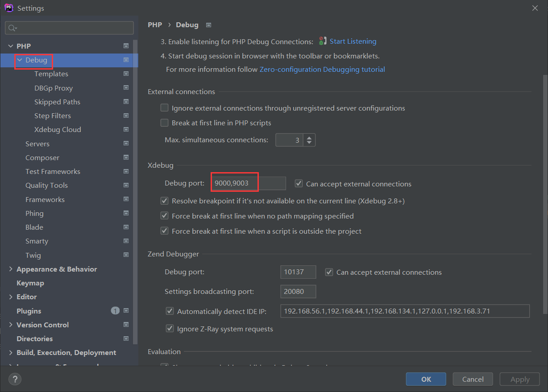
Task: Confirm settings with OK button
Action: tap(426, 379)
